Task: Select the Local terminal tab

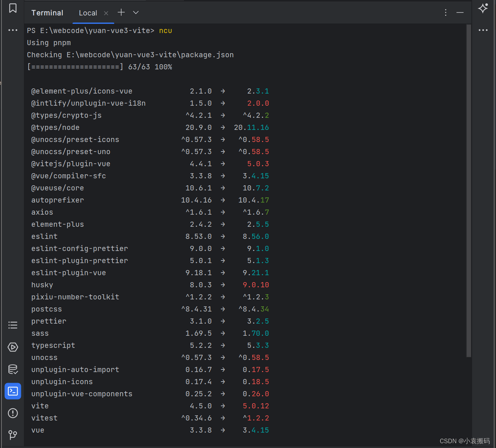Action: (x=88, y=13)
